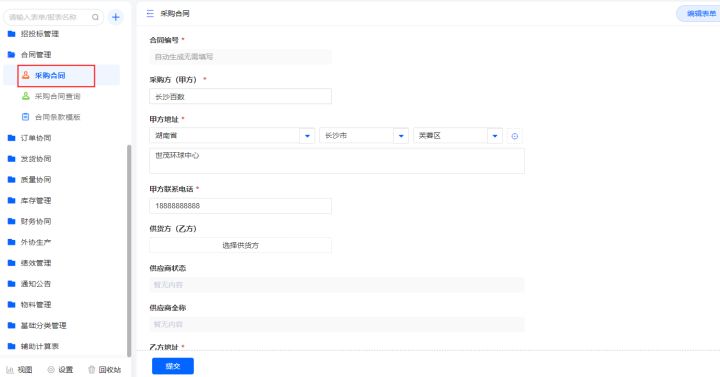Click the sidebar vertical scrollbar
The height and width of the screenshot is (377, 720).
point(129,250)
